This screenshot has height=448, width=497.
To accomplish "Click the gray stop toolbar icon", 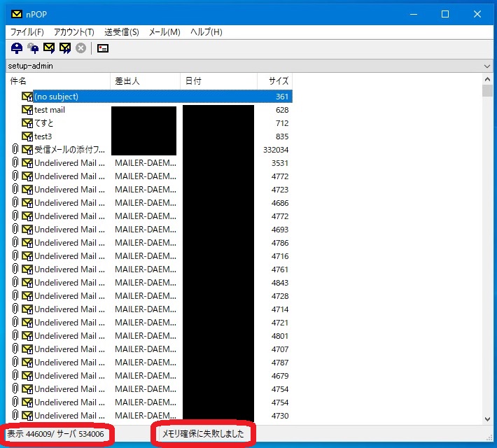I will click(x=80, y=48).
